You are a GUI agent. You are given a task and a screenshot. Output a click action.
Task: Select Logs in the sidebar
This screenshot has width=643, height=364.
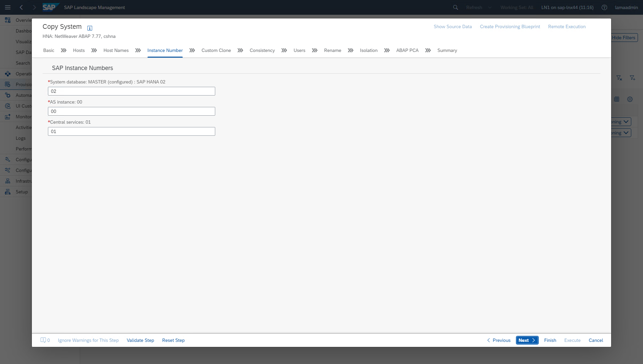click(20, 138)
